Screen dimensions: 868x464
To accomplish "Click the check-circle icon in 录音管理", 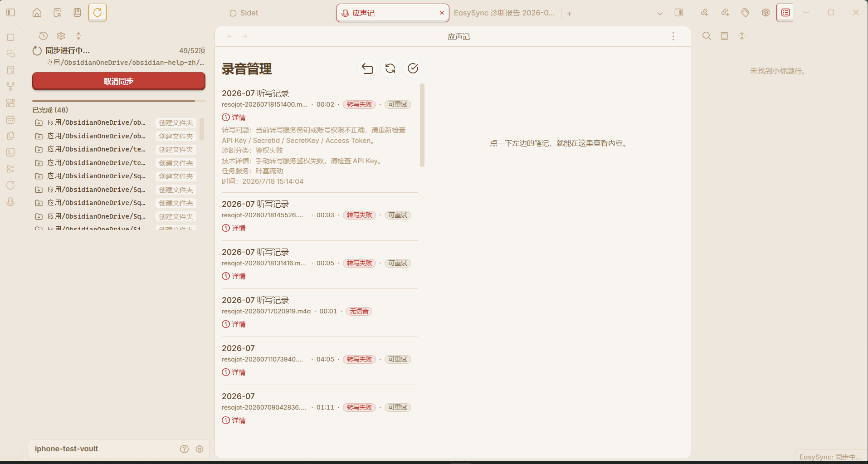I will pyautogui.click(x=413, y=68).
